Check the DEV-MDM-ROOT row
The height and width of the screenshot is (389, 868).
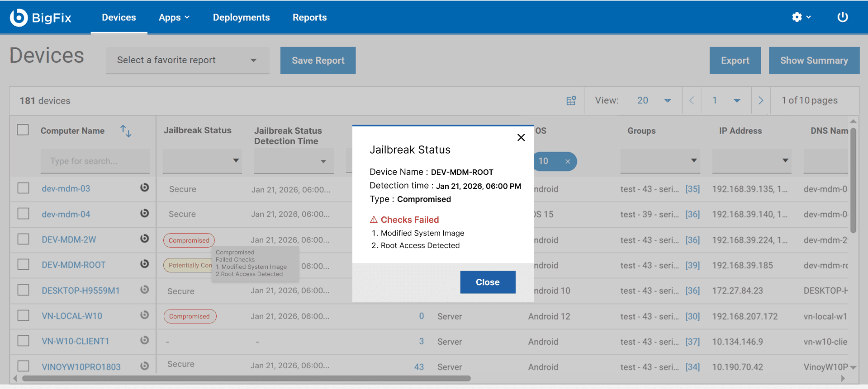point(23,264)
